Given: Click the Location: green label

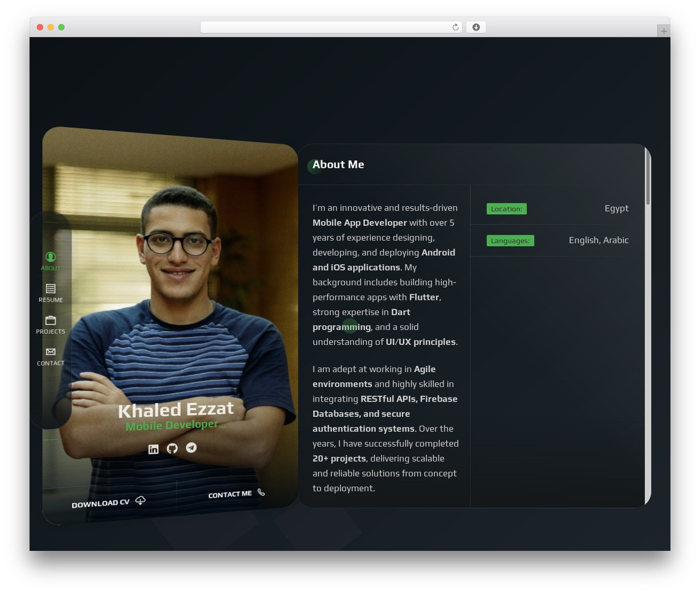Looking at the screenshot, I should 506,209.
